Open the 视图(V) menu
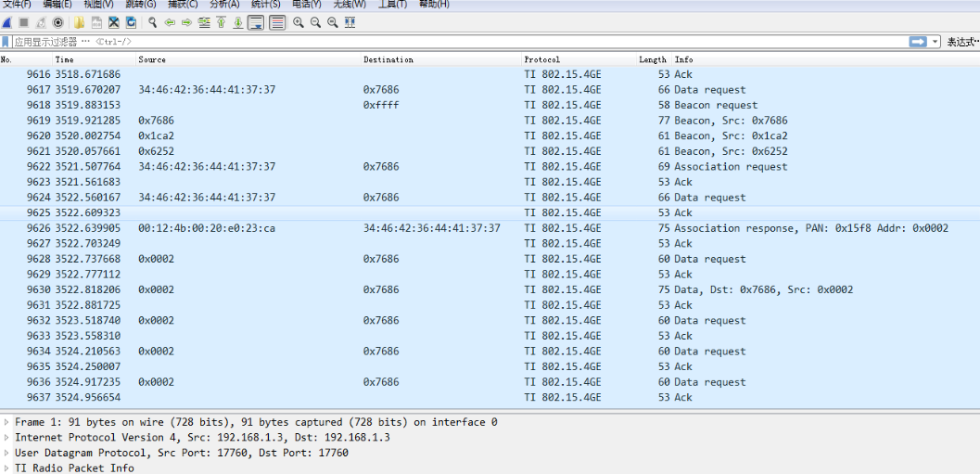 [x=99, y=5]
